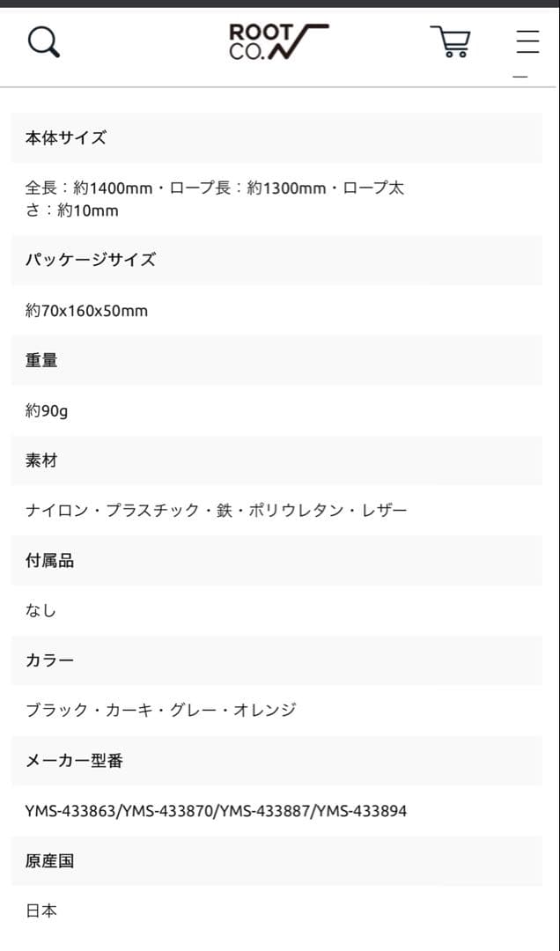Toggle visibility of the 素材 row
Image resolution: width=560 pixels, height=951 pixels.
coord(280,461)
